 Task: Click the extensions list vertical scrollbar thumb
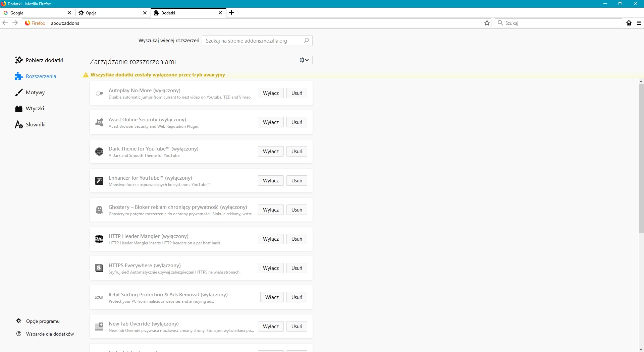(641, 158)
